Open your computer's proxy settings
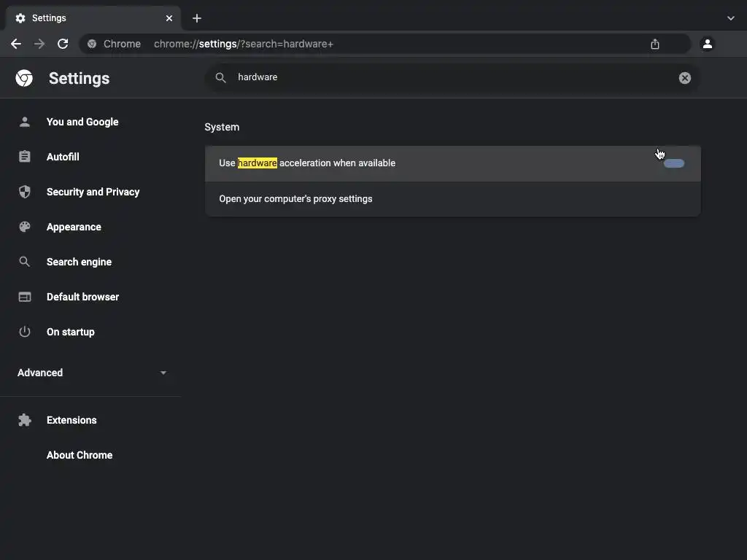The width and height of the screenshot is (747, 560). click(x=295, y=199)
